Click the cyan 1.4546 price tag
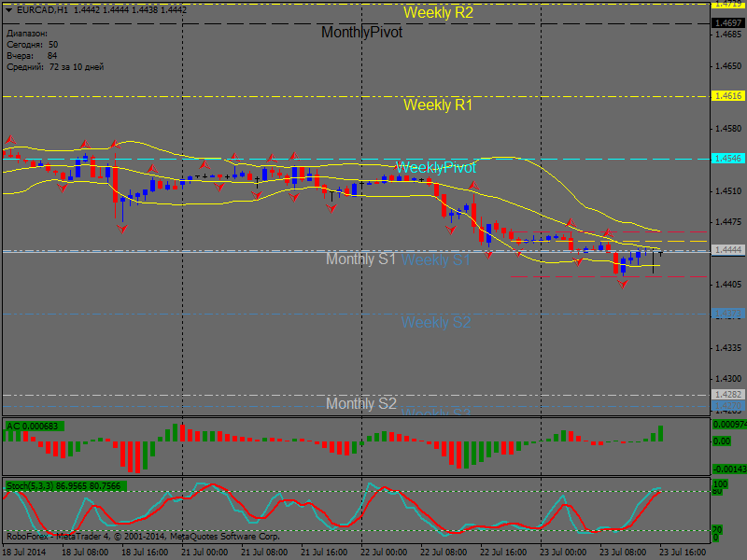This screenshot has width=747, height=560. coord(727,159)
